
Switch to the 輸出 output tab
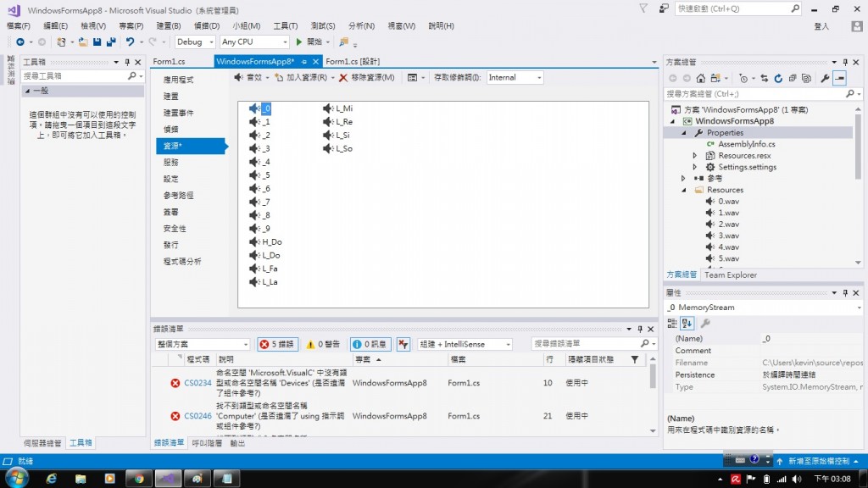point(237,443)
